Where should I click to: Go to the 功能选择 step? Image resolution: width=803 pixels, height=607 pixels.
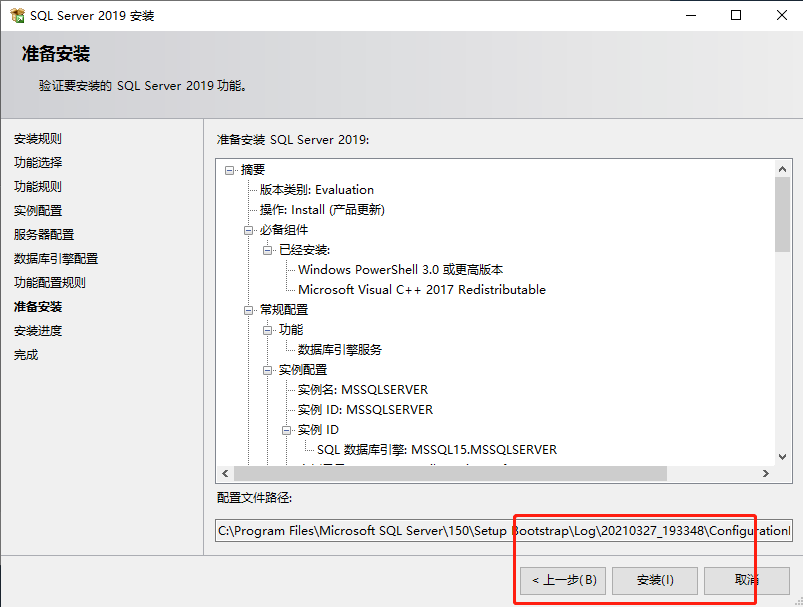tap(38, 162)
